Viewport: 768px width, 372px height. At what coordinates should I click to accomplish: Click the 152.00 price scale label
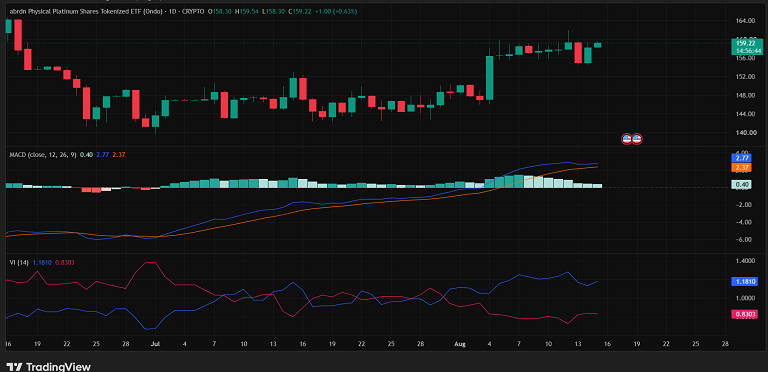tap(744, 76)
